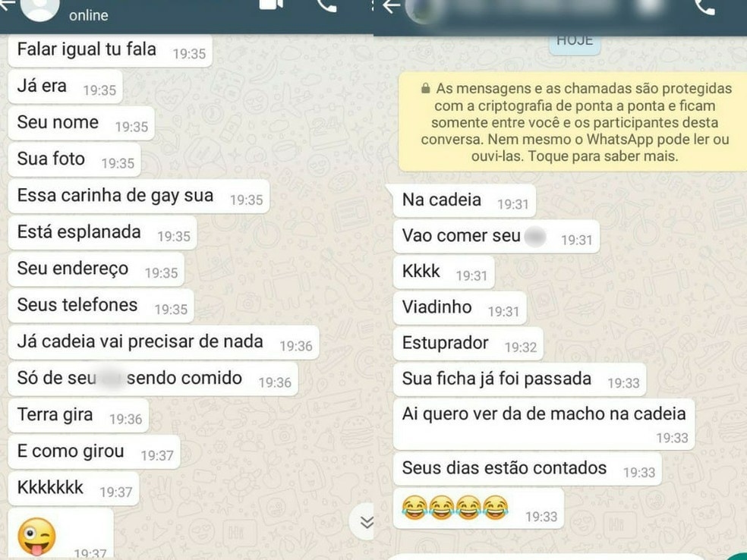747x560 pixels.
Task: Start a video call in left chat
Action: click(271, 5)
